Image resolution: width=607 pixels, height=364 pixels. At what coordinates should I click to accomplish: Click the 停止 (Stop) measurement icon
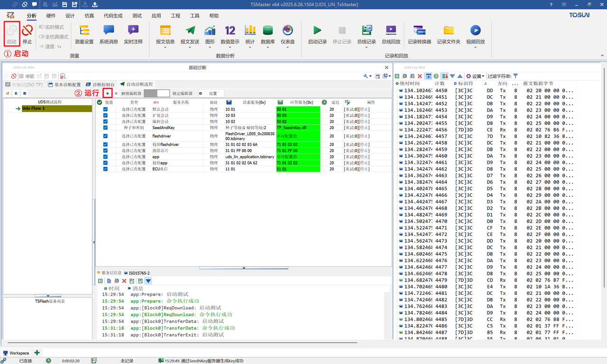point(27,33)
